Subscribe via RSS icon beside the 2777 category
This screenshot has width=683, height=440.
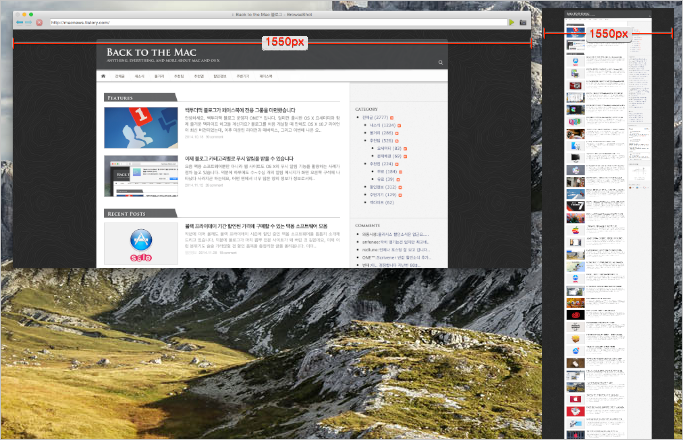click(x=392, y=118)
